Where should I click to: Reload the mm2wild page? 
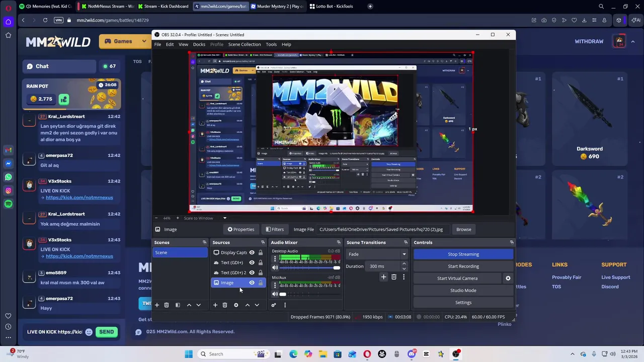(x=45, y=20)
